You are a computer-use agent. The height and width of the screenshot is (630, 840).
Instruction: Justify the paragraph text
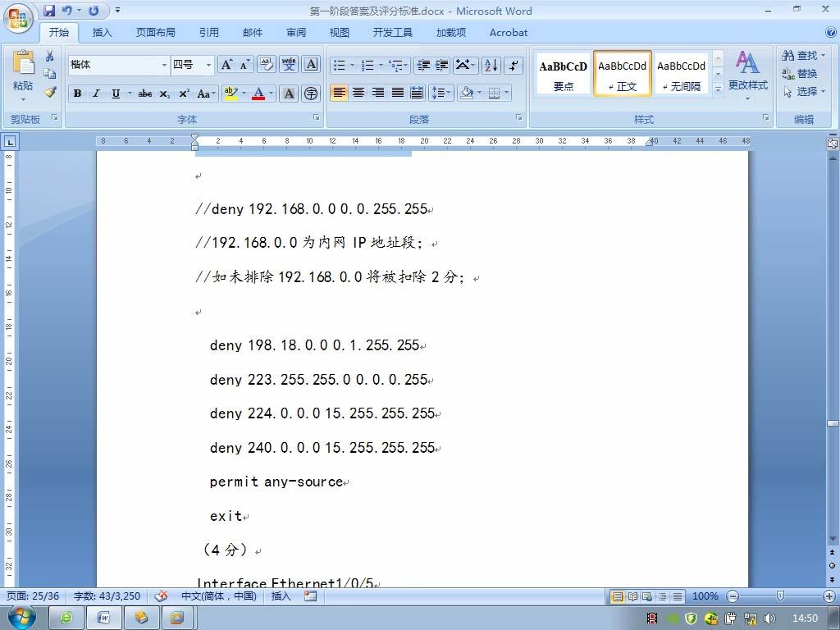coord(398,92)
